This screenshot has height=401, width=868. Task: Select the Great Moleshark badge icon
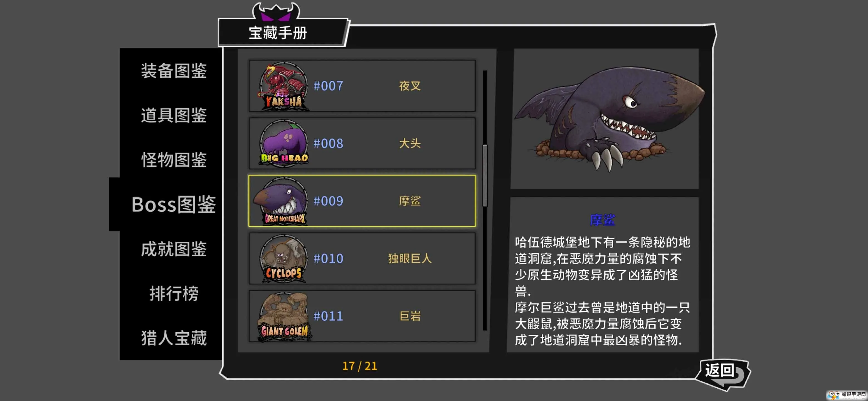click(x=280, y=201)
